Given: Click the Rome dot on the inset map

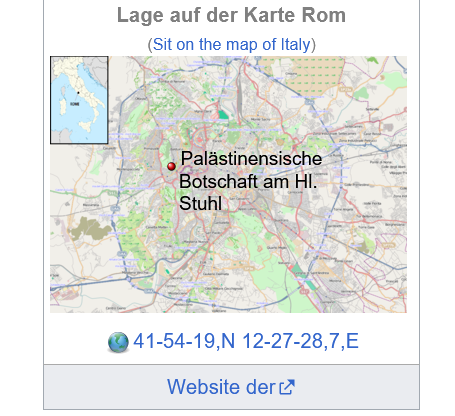Looking at the screenshot, I should click(78, 93).
